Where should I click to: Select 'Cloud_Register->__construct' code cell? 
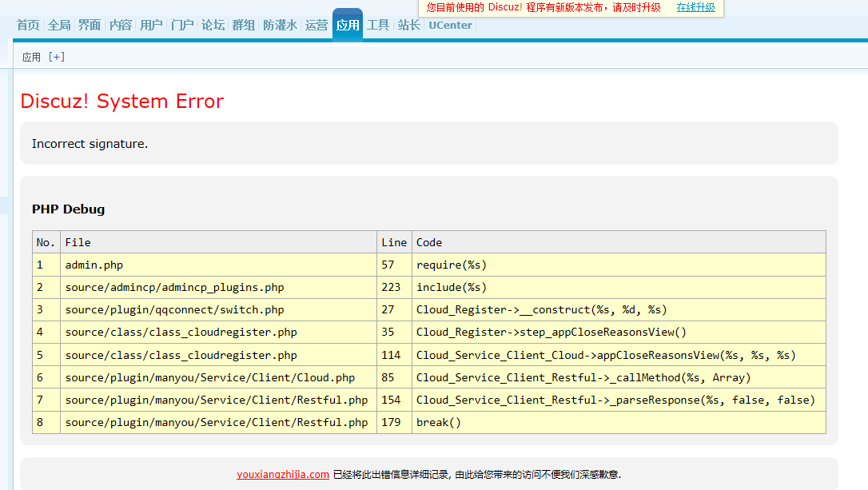pyautogui.click(x=619, y=309)
